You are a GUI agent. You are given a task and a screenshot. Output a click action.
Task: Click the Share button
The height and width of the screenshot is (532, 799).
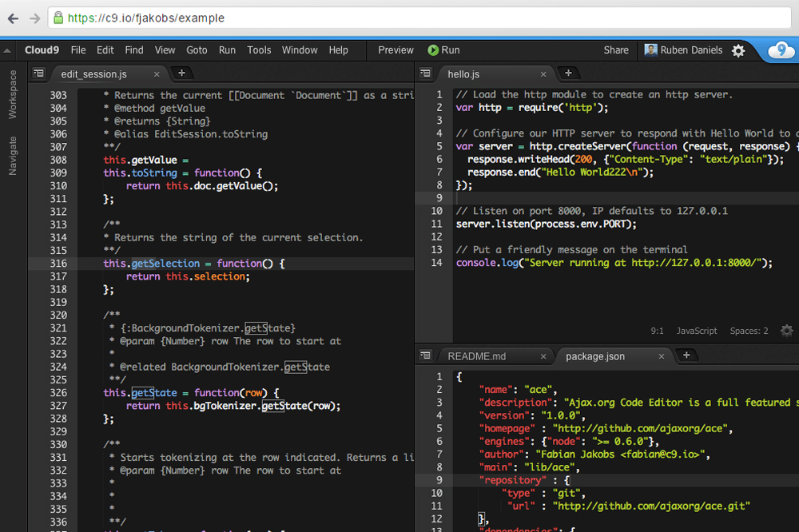(616, 50)
